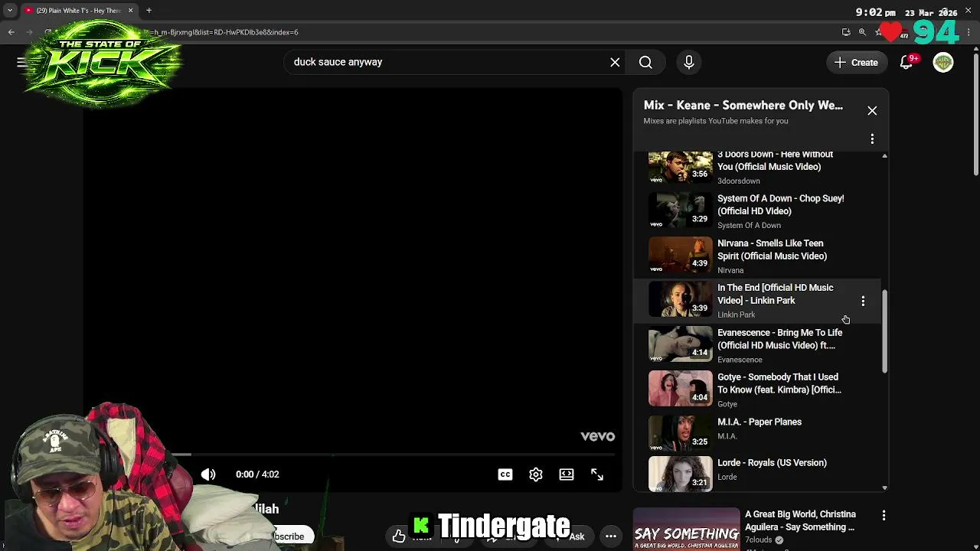The height and width of the screenshot is (551, 980).
Task: Toggle closed captions with the CC button
Action: click(505, 474)
